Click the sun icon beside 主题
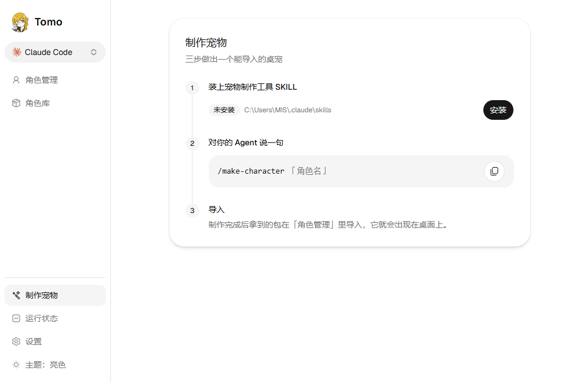 click(x=16, y=365)
